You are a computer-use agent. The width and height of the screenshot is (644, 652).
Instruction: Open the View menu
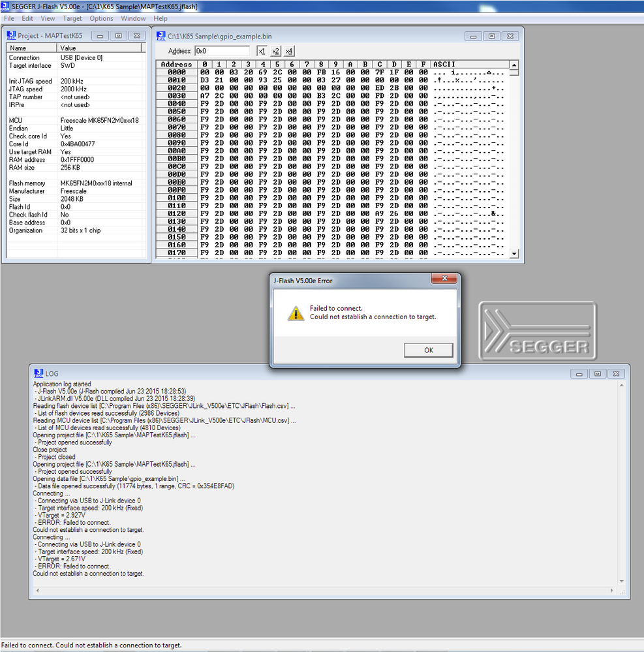[x=48, y=18]
